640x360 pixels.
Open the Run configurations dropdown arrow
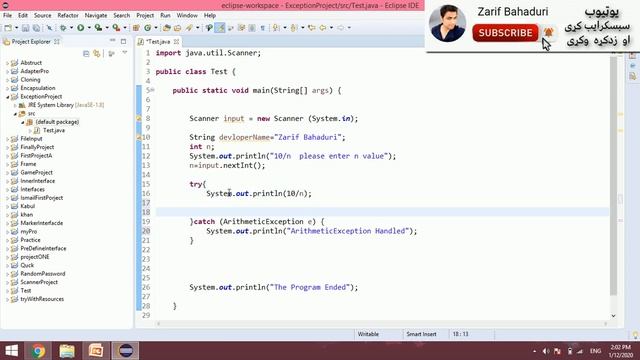pyautogui.click(x=89, y=28)
